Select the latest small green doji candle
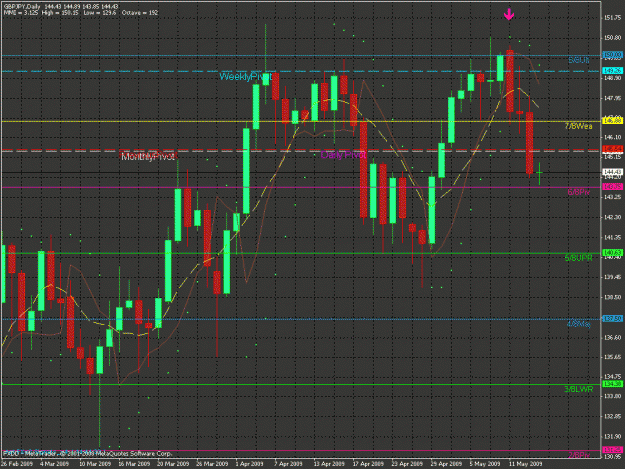The width and height of the screenshot is (625, 469). click(x=539, y=173)
